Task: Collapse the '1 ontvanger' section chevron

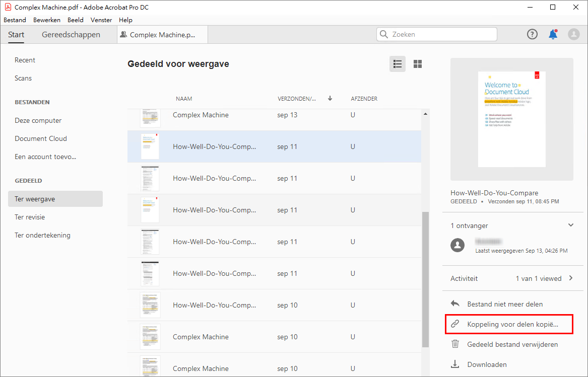Action: coord(571,225)
